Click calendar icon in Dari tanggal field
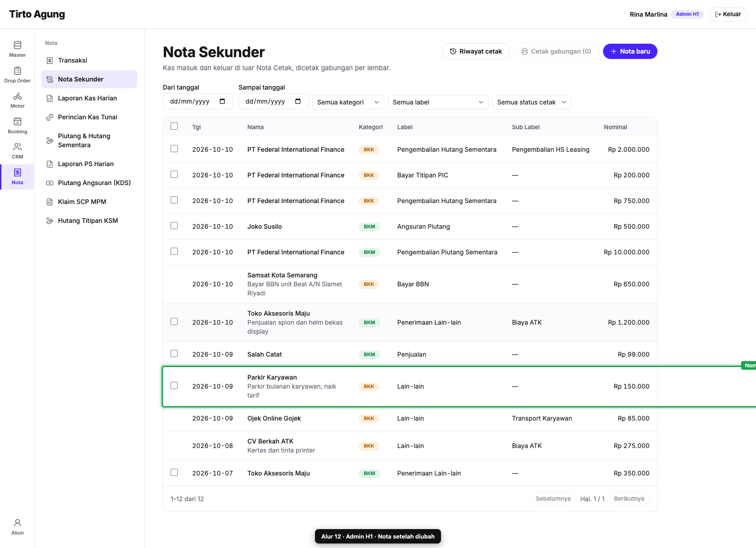Screen dimensions: 756x548 pos(222,101)
